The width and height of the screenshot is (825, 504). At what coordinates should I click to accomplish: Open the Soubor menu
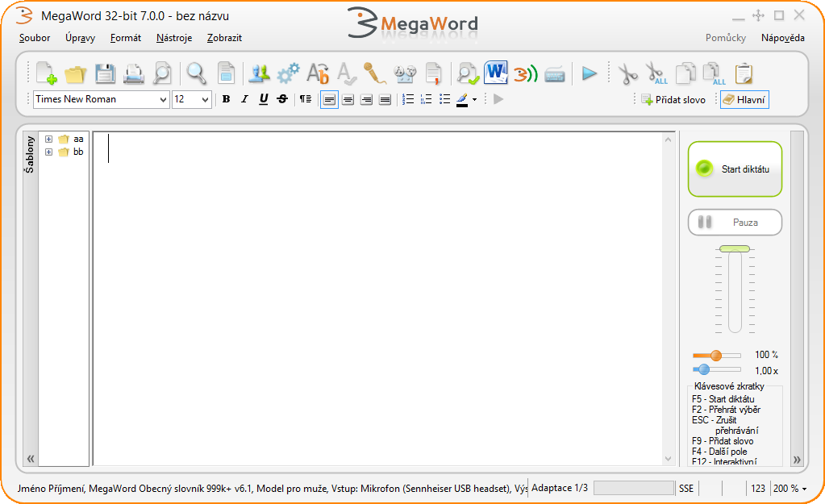(x=35, y=38)
